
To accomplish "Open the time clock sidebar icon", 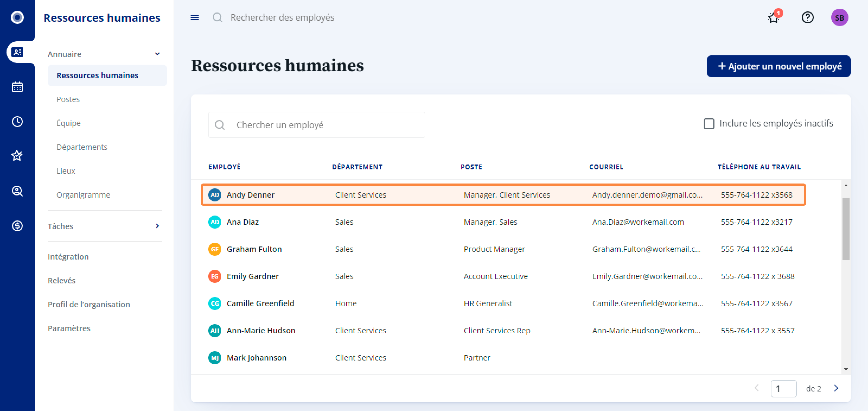I will coord(17,122).
